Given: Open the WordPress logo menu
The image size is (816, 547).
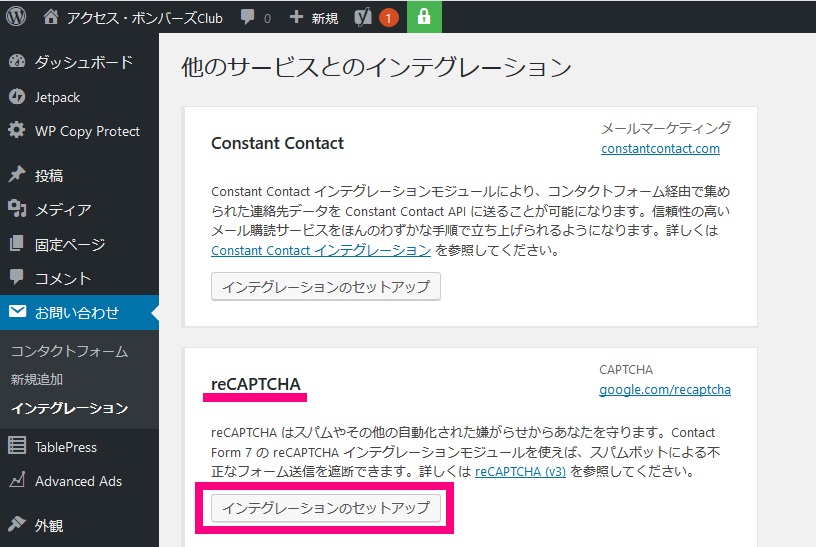Looking at the screenshot, I should click(x=16, y=17).
